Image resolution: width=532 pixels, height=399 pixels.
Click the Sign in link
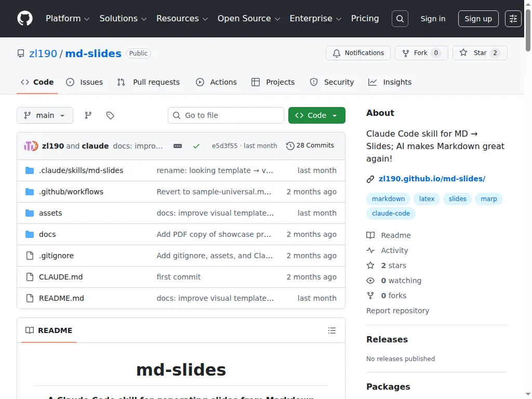coord(433,19)
